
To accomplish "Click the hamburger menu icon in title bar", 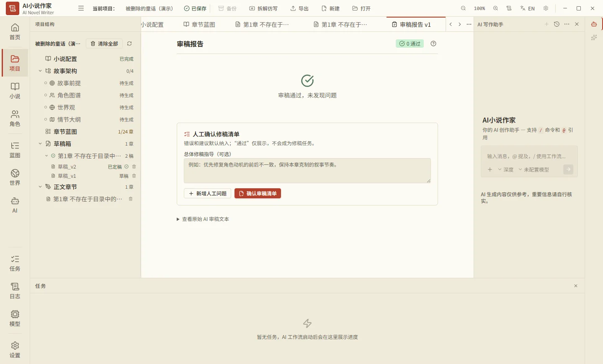I will 81,8.
